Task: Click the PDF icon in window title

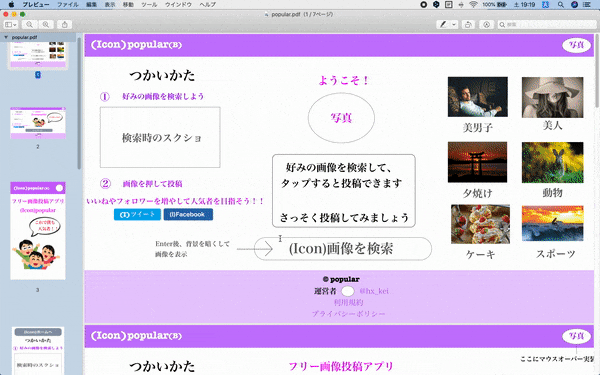Action: 267,15
